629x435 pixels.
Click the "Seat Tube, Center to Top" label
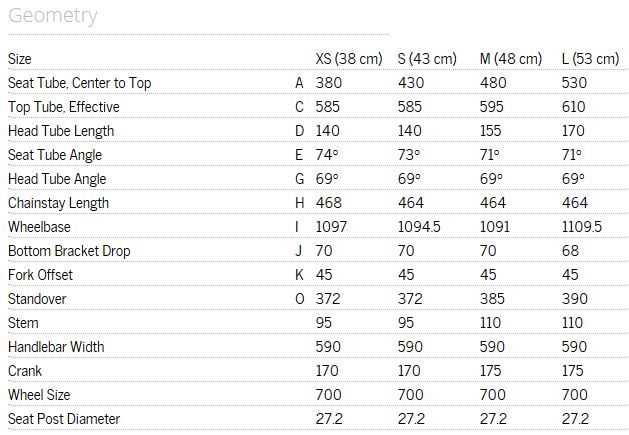(x=79, y=83)
